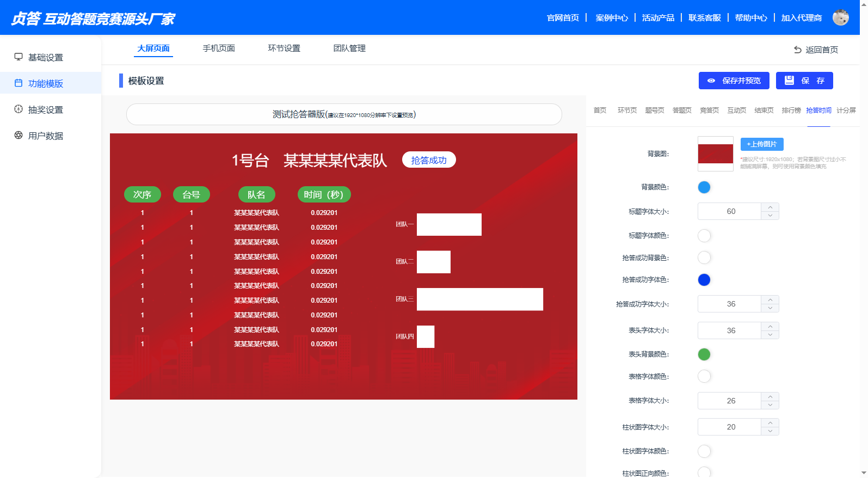This screenshot has height=478, width=868.
Task: Click the return arrow icon beside 返回首页
Action: [x=798, y=50]
